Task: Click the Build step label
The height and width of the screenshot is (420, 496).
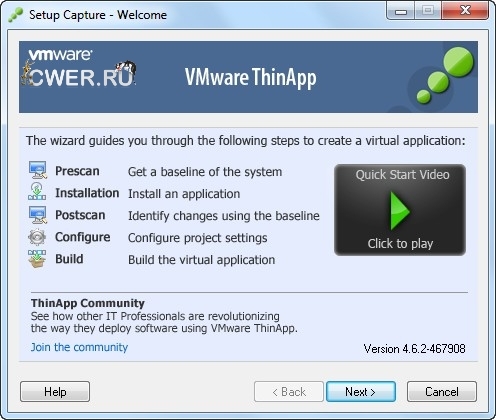Action: tap(69, 259)
